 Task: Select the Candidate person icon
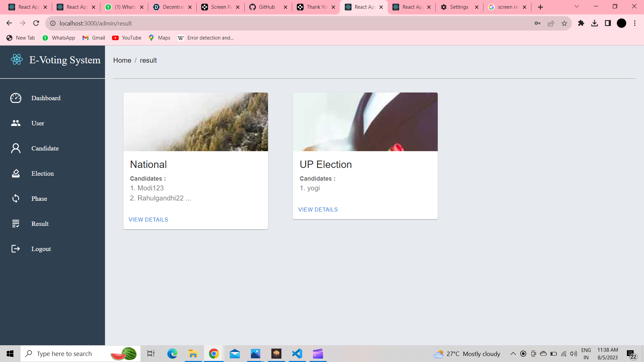click(16, 148)
